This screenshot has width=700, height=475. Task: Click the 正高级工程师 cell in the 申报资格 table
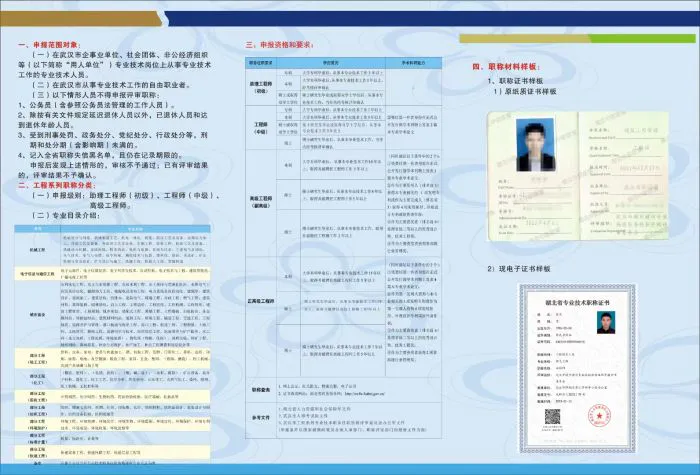coord(261,301)
